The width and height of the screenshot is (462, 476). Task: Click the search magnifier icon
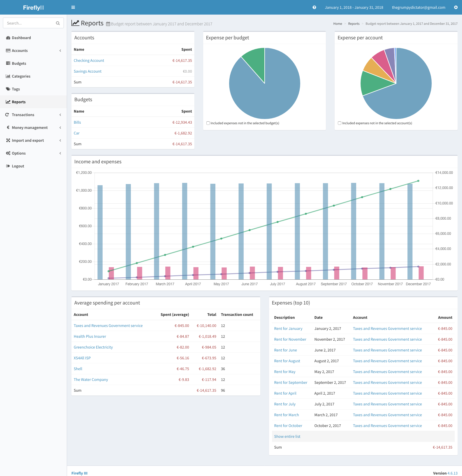tap(58, 23)
